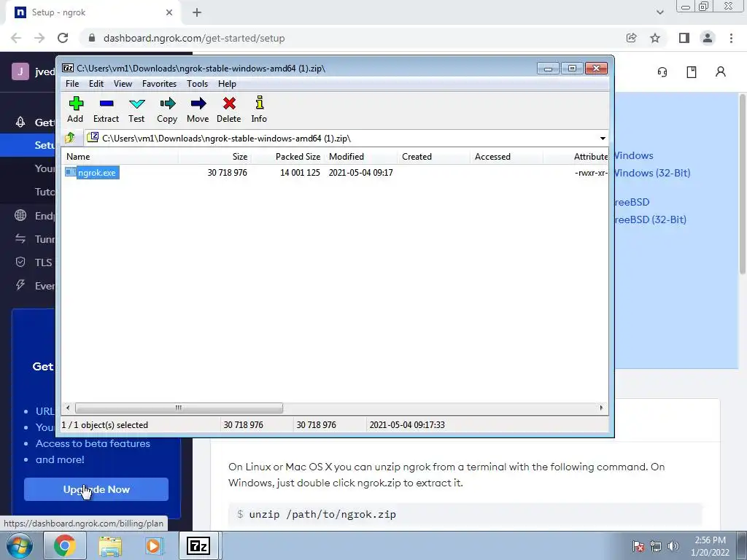This screenshot has height=560, width=747.
Task: Open the Favorites menu in 7-Zip
Action: [159, 84]
